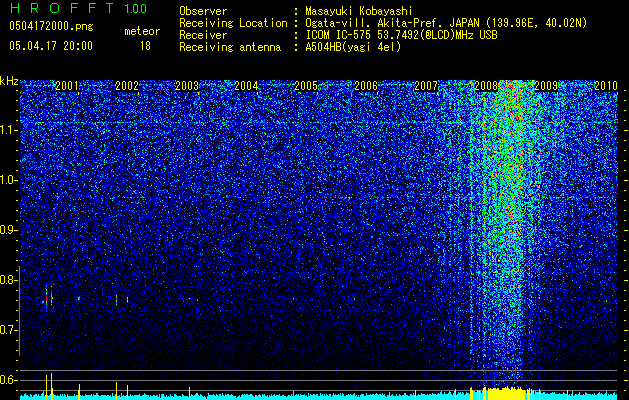This screenshot has height=400, width=629.
Task: Click the meteor count label
Action: click(142, 31)
